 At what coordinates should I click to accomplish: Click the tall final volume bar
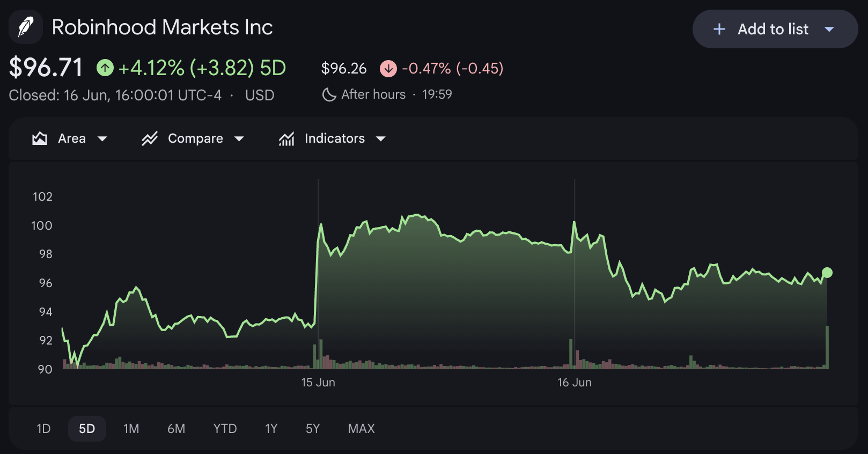coord(827,347)
